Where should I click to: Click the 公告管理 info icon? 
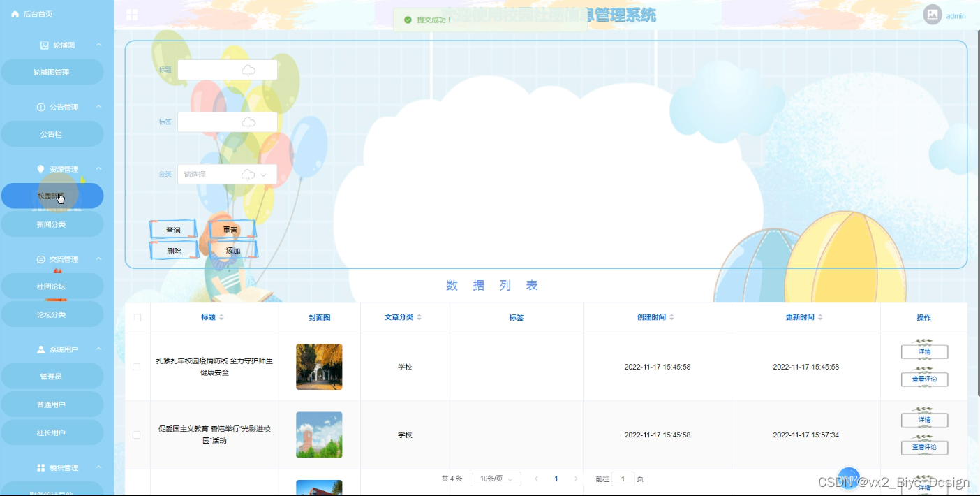(x=40, y=108)
